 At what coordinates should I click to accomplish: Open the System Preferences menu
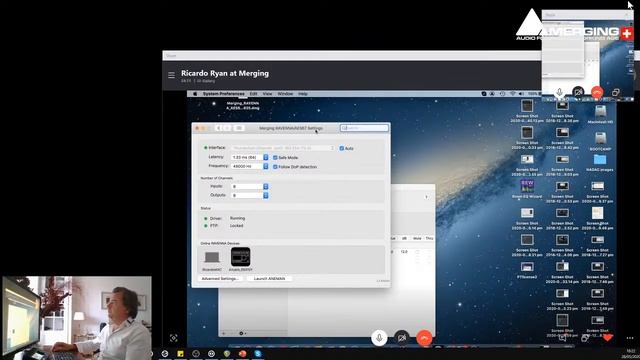(x=224, y=94)
